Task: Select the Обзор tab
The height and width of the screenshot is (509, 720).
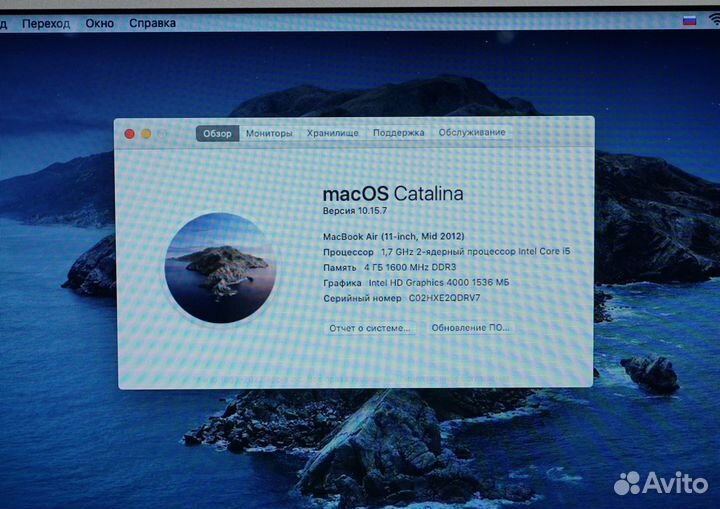Action: (x=218, y=133)
